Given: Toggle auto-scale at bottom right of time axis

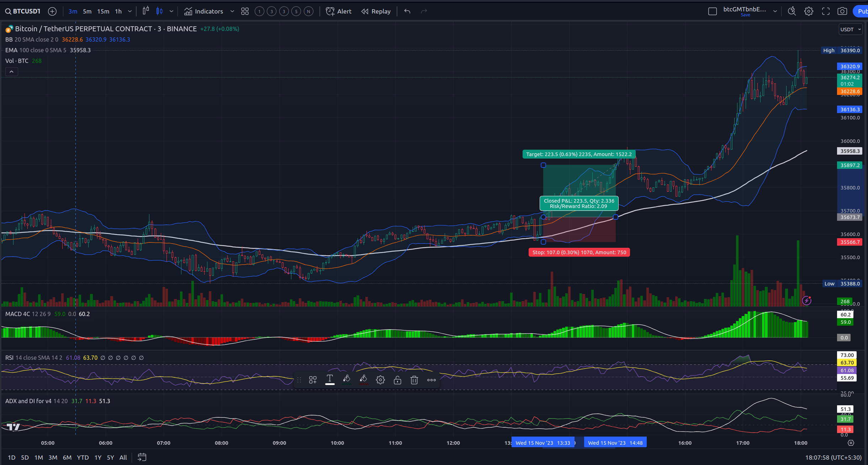Looking at the screenshot, I should tap(851, 443).
